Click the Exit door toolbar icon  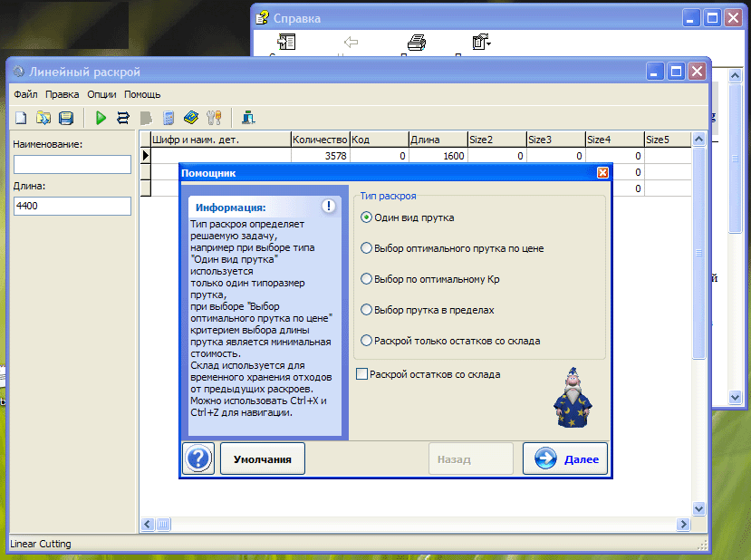pos(247,118)
